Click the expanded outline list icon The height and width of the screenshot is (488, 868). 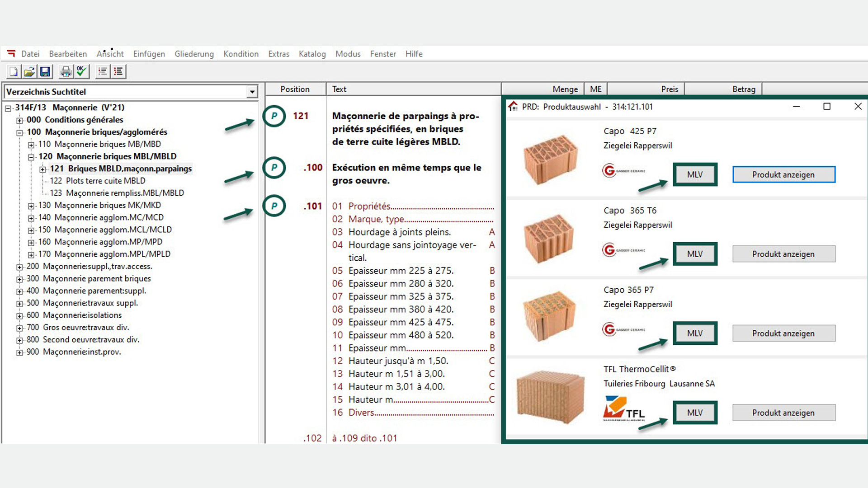[118, 71]
